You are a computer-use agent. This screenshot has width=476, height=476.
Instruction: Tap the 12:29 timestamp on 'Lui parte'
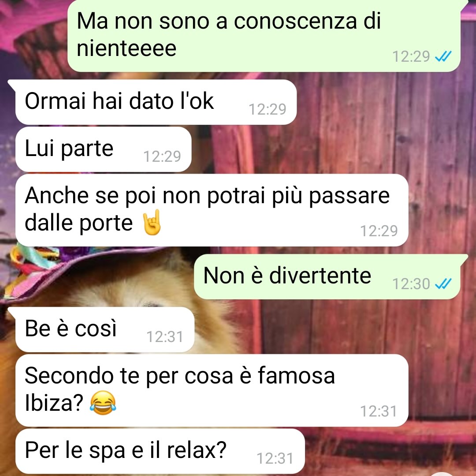click(x=162, y=156)
